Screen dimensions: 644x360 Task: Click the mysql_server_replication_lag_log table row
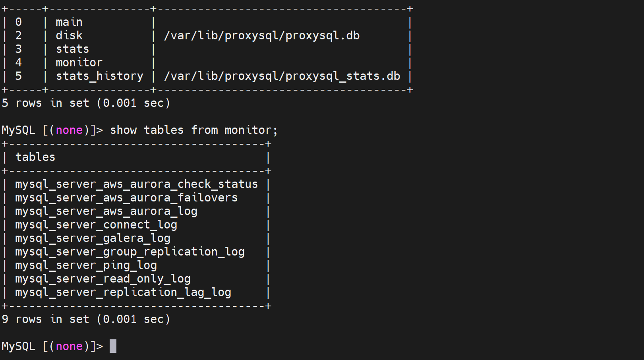(123, 292)
